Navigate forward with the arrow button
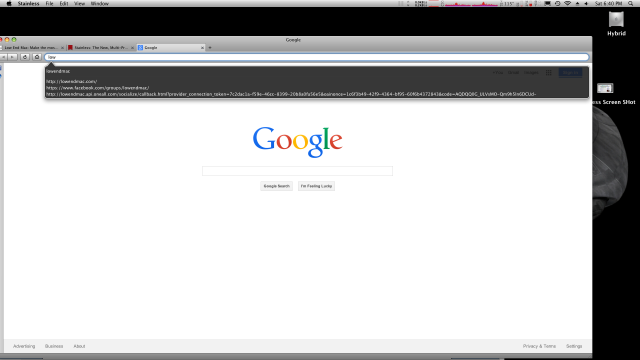The width and height of the screenshot is (640, 360). [13, 57]
